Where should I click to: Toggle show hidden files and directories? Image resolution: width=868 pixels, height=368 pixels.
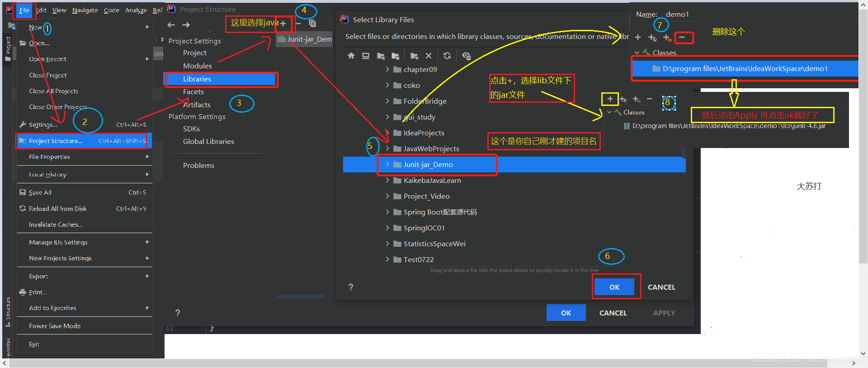[466, 56]
